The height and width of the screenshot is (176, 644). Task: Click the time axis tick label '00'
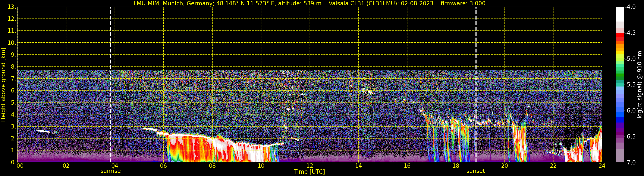(x=20, y=166)
